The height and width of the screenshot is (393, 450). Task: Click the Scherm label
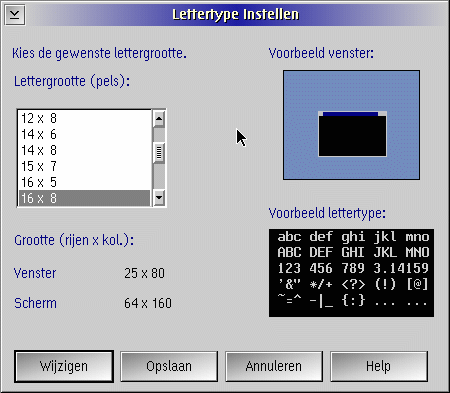coord(35,303)
